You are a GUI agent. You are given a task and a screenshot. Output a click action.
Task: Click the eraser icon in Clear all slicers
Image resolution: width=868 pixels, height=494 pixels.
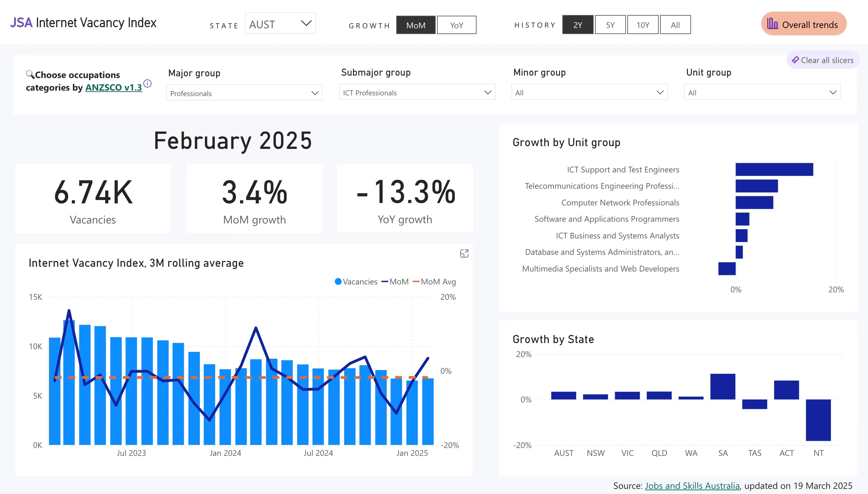coord(795,60)
